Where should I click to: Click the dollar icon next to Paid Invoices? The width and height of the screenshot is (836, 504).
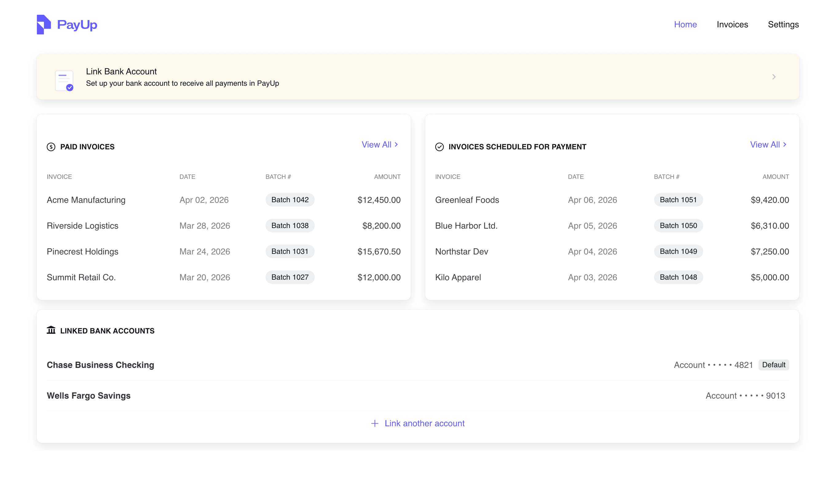(x=51, y=147)
